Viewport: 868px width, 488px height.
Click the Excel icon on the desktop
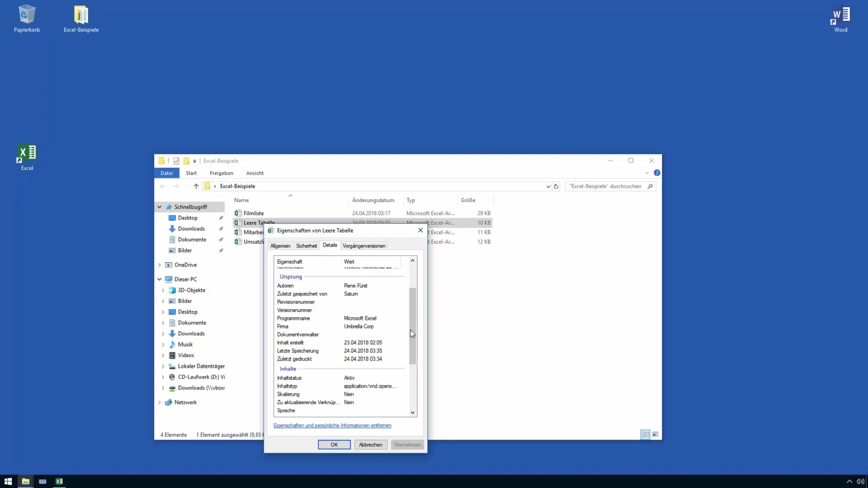pos(26,153)
